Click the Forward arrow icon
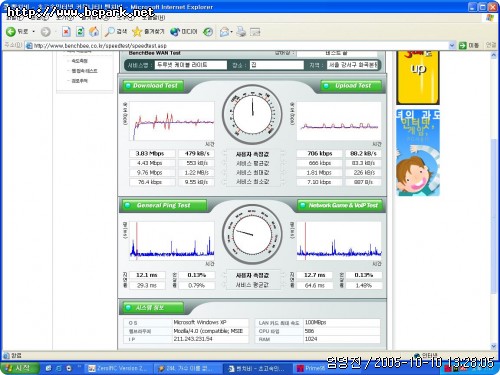 pyautogui.click(x=45, y=32)
